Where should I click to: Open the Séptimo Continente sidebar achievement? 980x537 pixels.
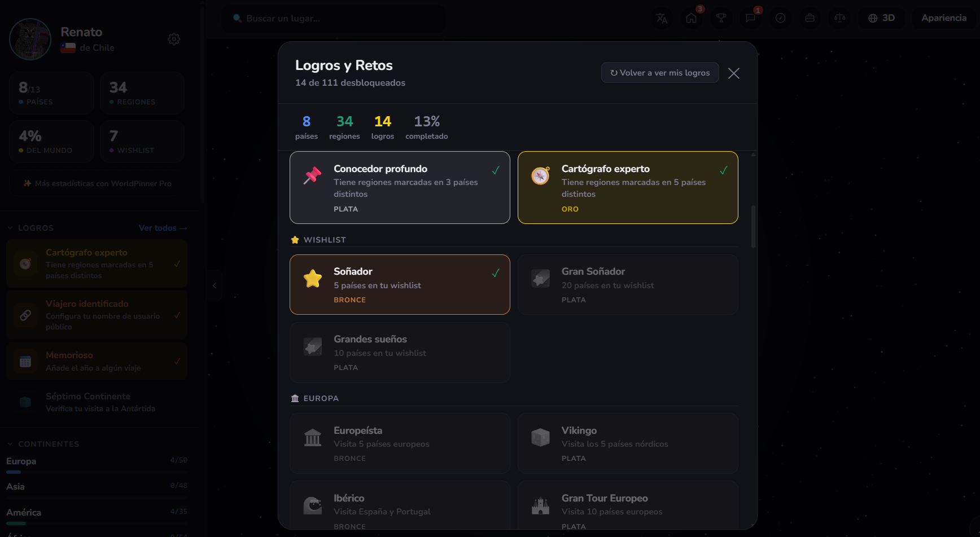pos(97,402)
